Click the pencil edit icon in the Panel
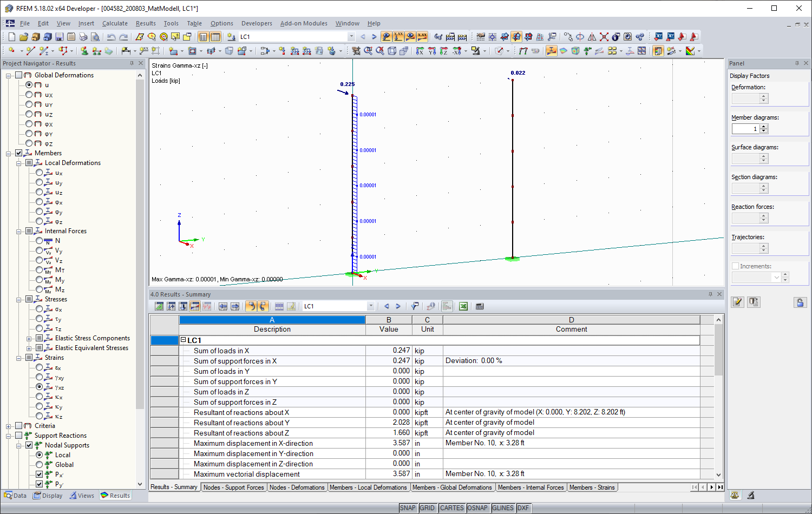Image resolution: width=812 pixels, height=514 pixels. tap(737, 302)
